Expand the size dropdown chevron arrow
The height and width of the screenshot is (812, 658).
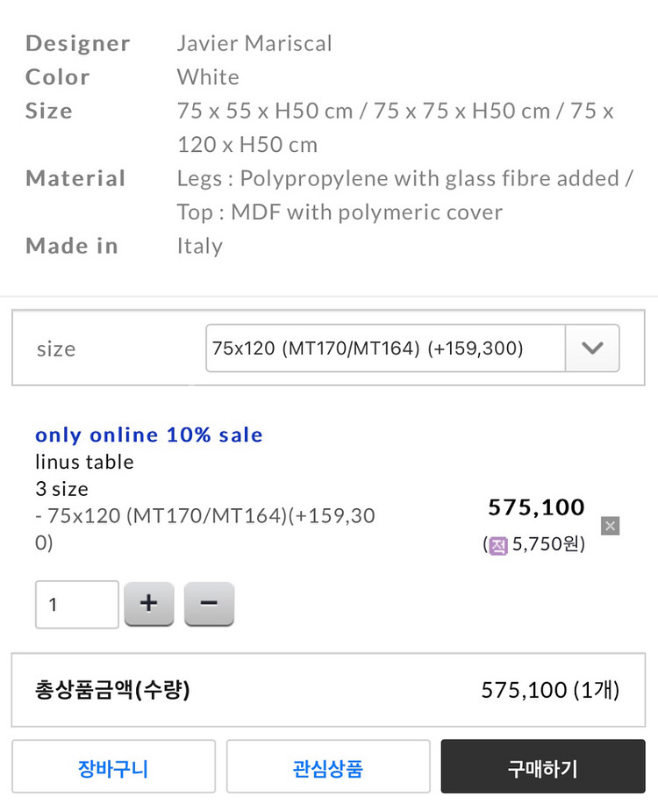click(x=591, y=348)
